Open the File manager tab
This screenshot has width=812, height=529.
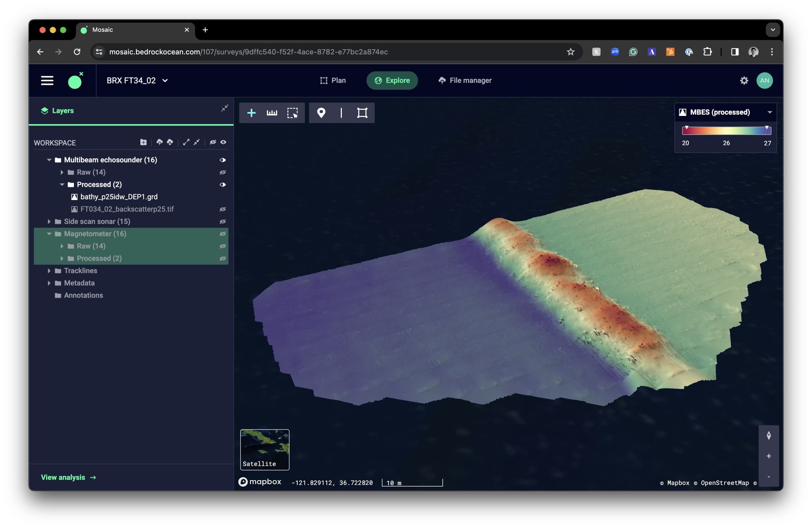(465, 81)
